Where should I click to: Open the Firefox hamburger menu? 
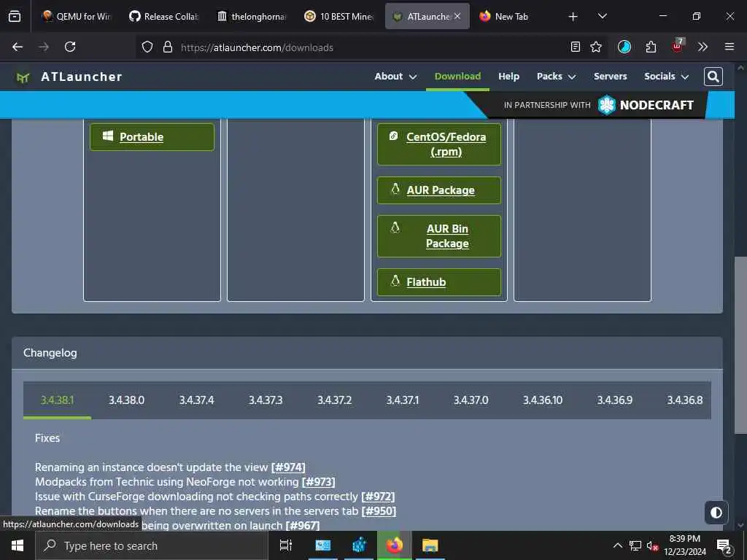tap(729, 47)
